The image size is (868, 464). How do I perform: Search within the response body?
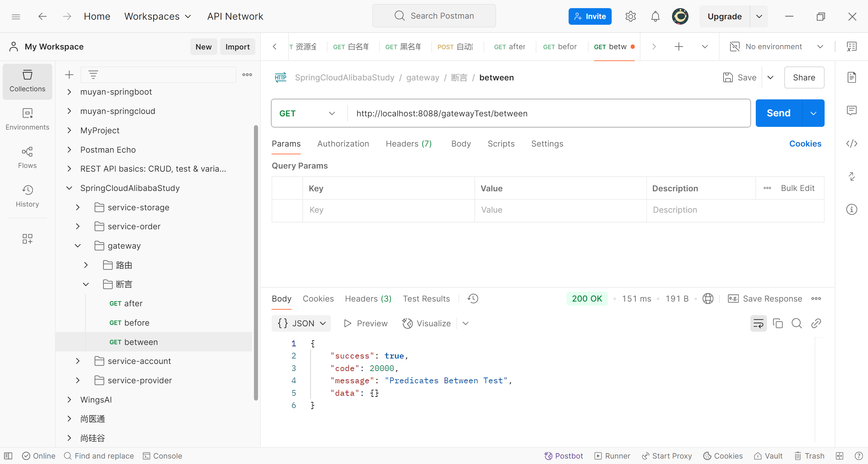point(796,323)
